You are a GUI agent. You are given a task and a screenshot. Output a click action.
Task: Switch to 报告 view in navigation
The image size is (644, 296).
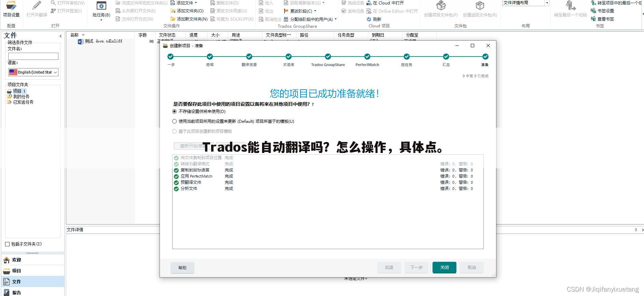[33, 292]
